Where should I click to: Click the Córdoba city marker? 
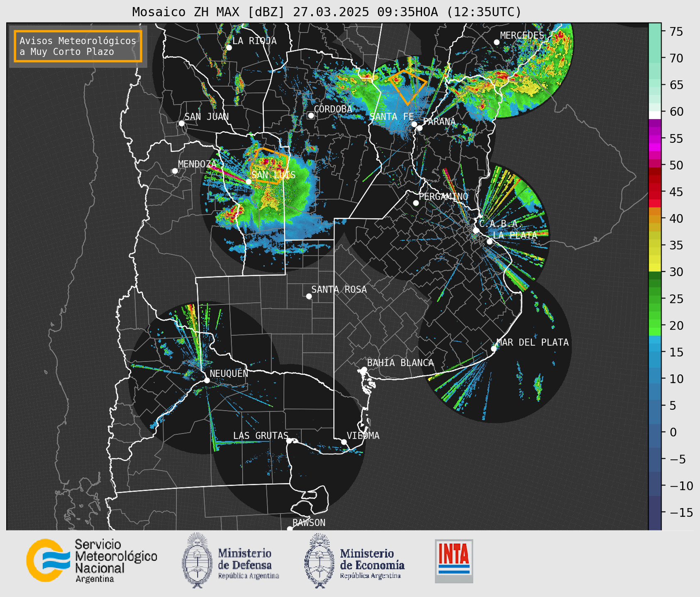(311, 115)
